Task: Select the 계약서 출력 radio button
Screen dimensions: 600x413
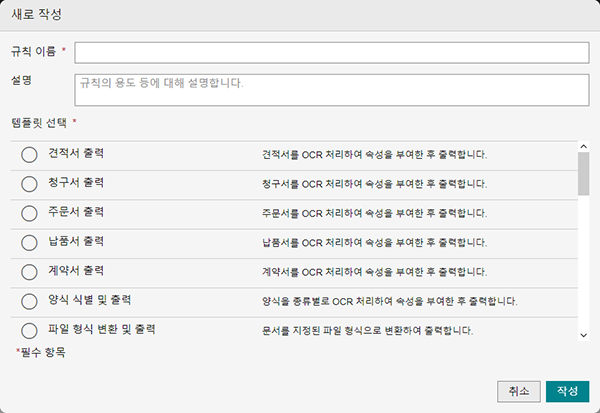Action: 29,272
